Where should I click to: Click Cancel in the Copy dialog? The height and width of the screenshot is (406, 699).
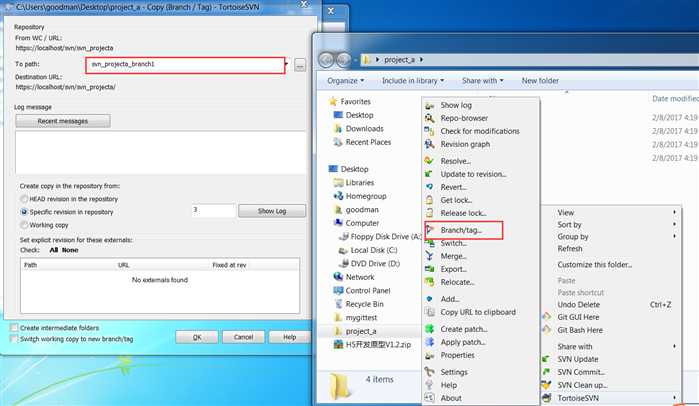coord(243,337)
